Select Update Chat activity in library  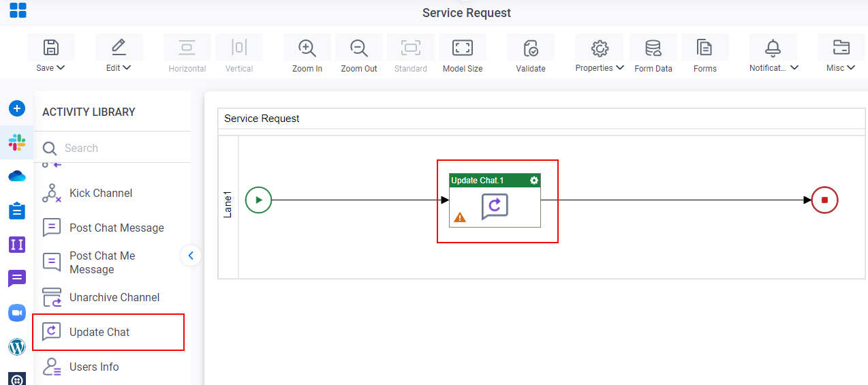pos(108,332)
